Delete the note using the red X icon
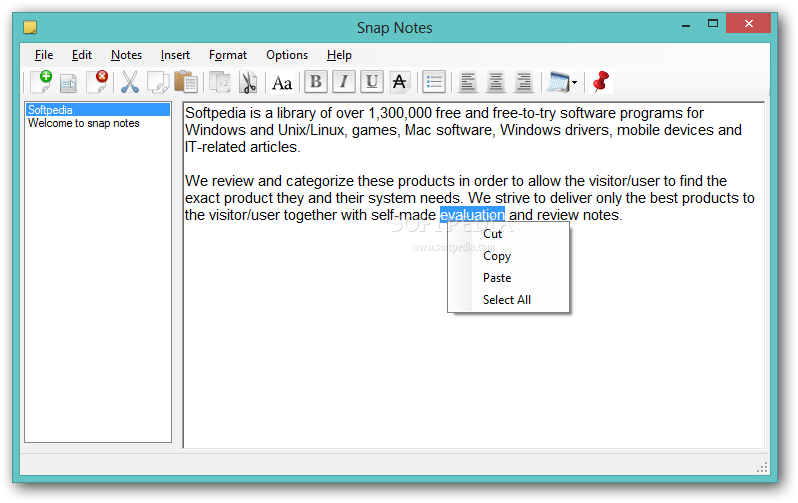This screenshot has height=503, width=798. (97, 82)
